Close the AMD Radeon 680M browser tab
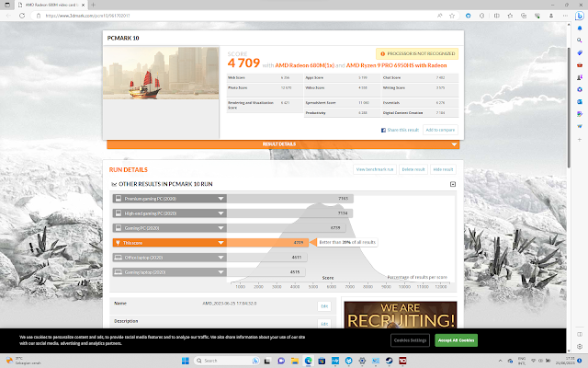 pos(84,5)
